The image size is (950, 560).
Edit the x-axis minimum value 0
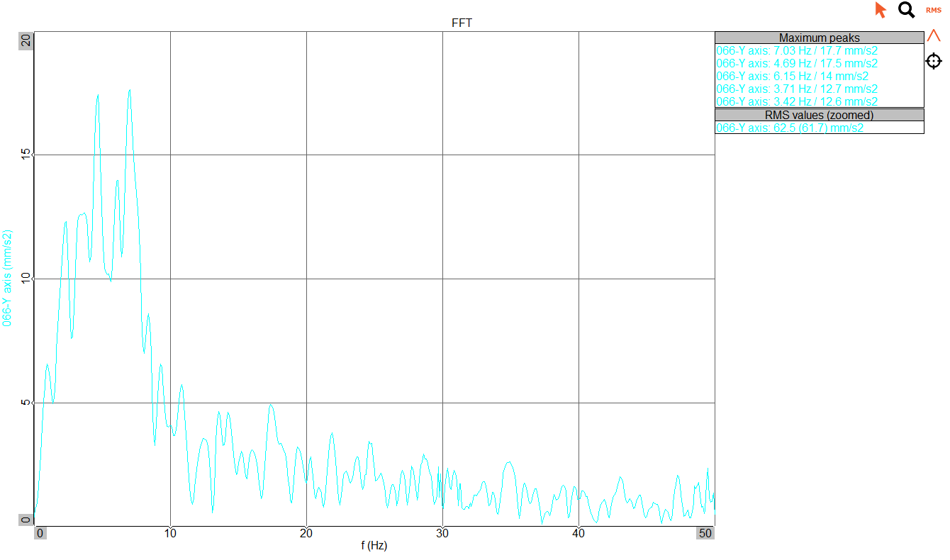(x=40, y=534)
